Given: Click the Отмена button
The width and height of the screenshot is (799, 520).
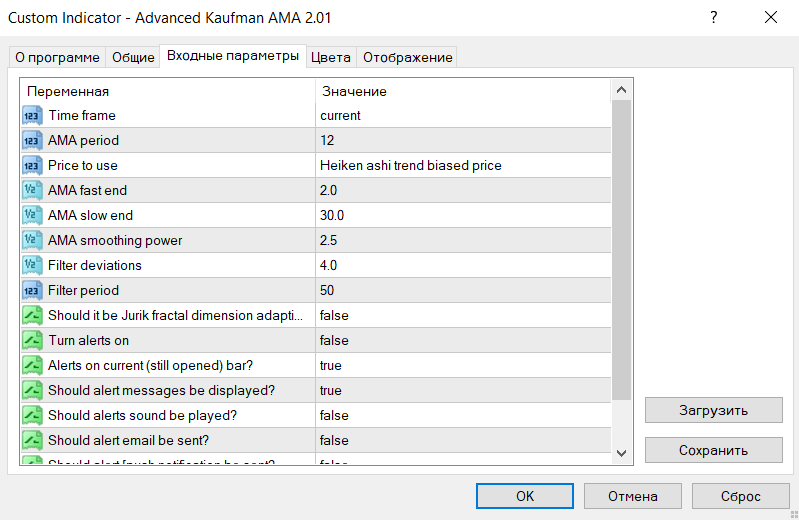Looking at the screenshot, I should pos(632,496).
